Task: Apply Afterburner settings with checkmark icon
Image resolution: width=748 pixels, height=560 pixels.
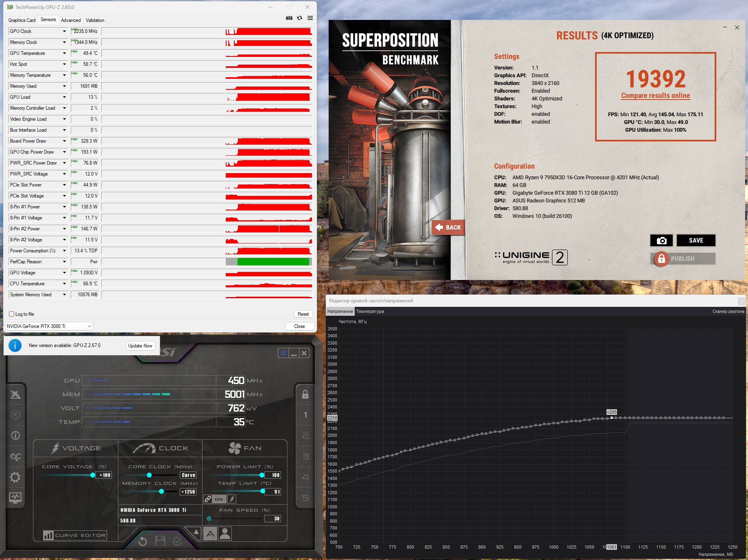Action: (x=177, y=541)
